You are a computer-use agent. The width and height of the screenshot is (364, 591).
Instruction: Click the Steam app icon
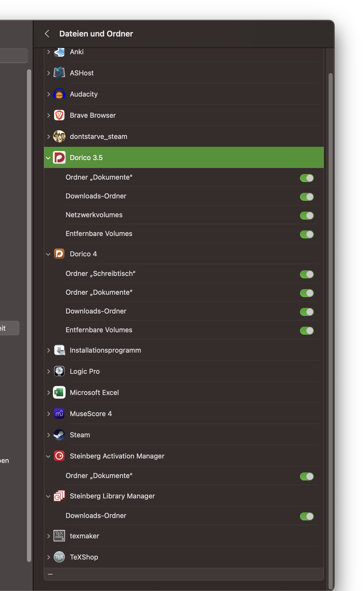pyautogui.click(x=59, y=435)
